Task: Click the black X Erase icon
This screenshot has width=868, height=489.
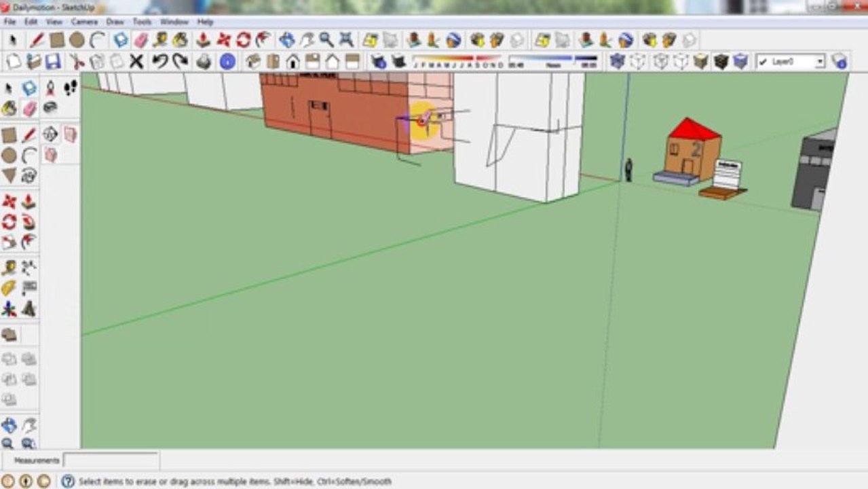Action: click(136, 62)
